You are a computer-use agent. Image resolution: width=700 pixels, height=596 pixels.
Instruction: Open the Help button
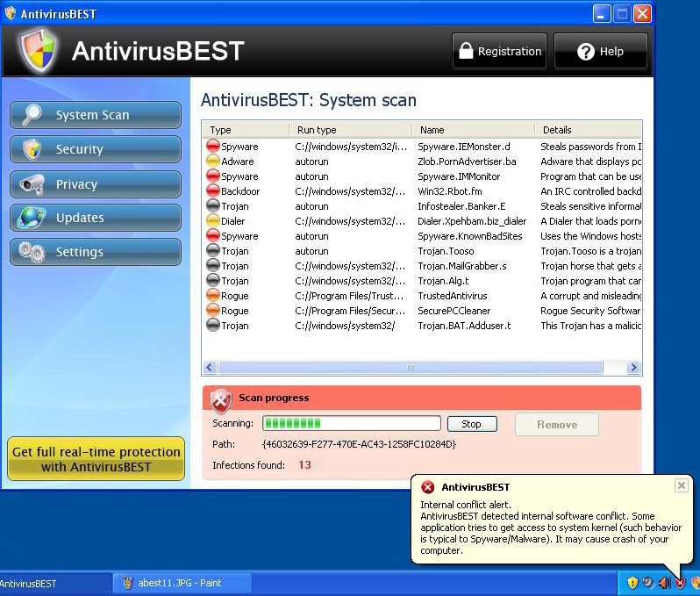click(601, 52)
